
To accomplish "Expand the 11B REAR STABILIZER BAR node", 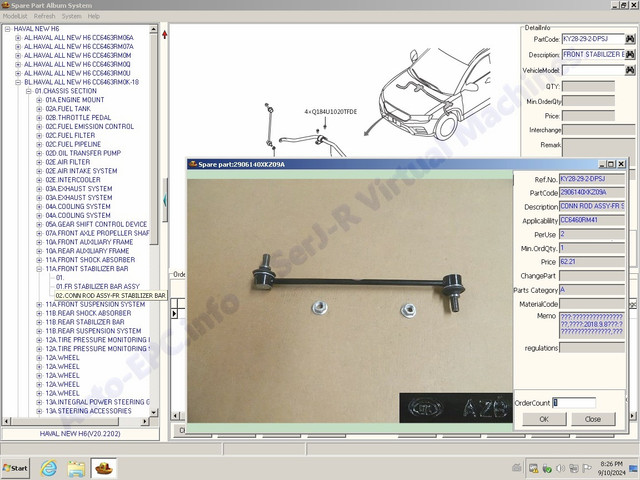I will pyautogui.click(x=39, y=322).
